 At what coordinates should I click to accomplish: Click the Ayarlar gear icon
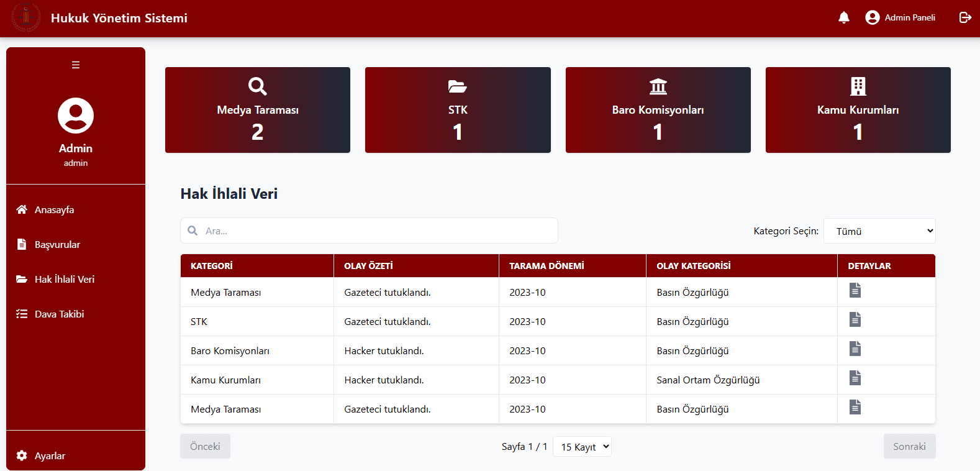22,455
